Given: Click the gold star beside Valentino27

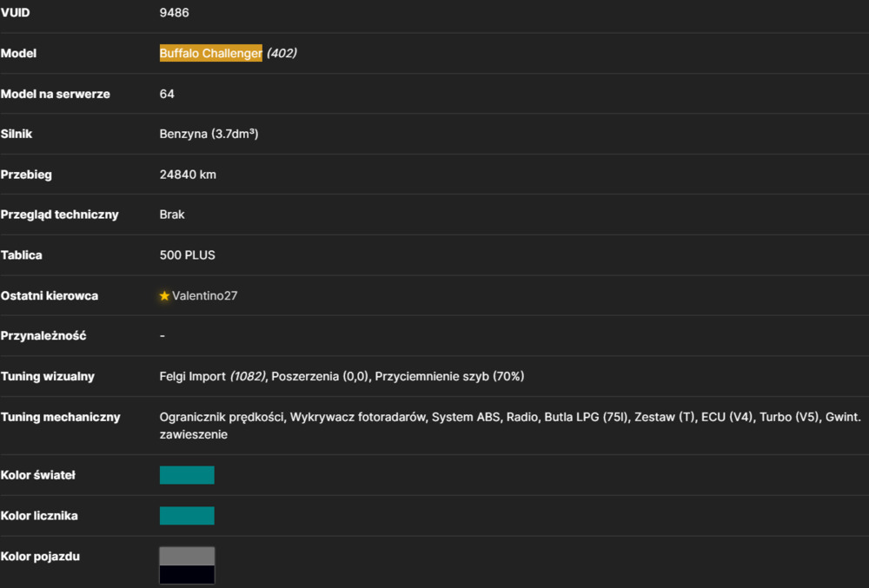Looking at the screenshot, I should point(164,295).
